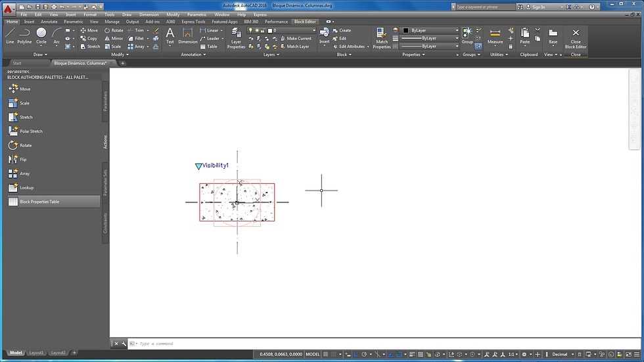The height and width of the screenshot is (362, 644).
Task: Click Close Block Editor button
Action: point(576,38)
